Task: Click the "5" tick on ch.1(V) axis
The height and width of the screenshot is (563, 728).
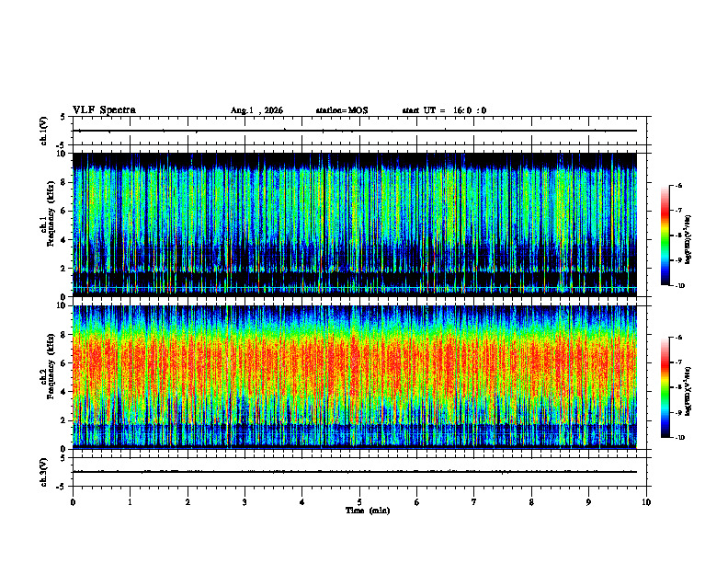Action: pyautogui.click(x=63, y=117)
